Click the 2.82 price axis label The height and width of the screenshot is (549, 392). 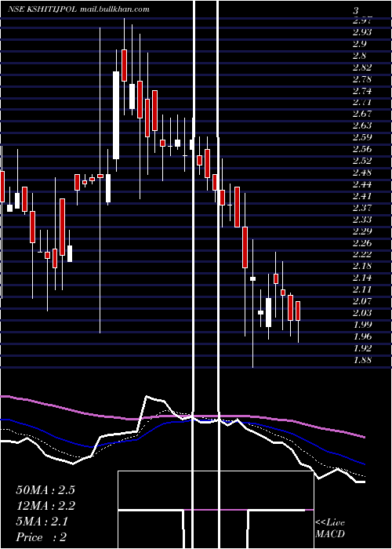pos(362,67)
